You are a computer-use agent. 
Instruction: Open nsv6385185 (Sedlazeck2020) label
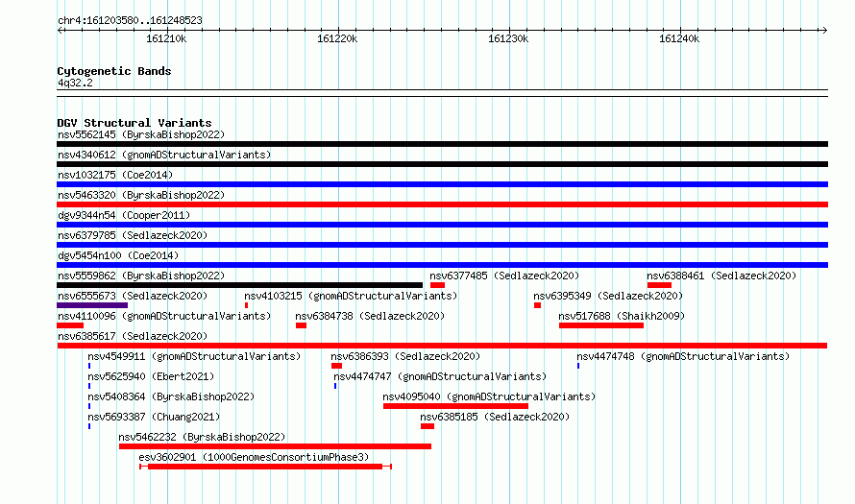tap(495, 417)
